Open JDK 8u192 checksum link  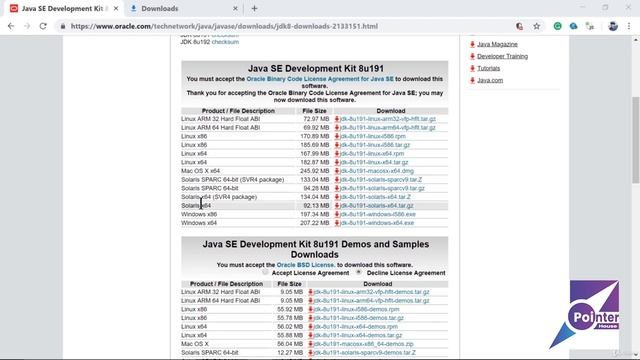[225, 42]
